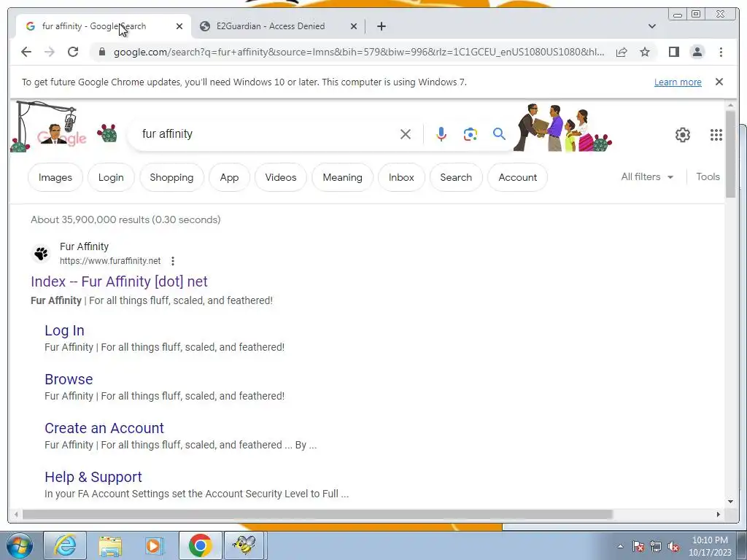
Task: Open Windows Media Player from taskbar
Action: click(x=155, y=545)
